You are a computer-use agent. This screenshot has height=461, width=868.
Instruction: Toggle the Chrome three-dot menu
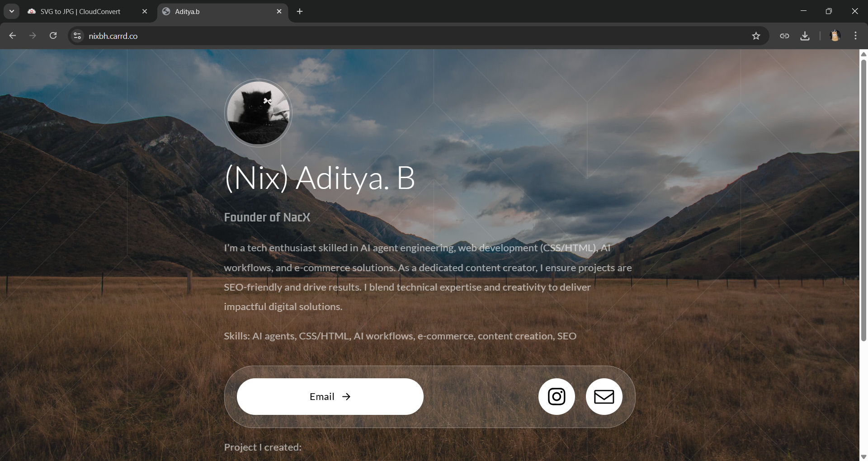click(855, 36)
